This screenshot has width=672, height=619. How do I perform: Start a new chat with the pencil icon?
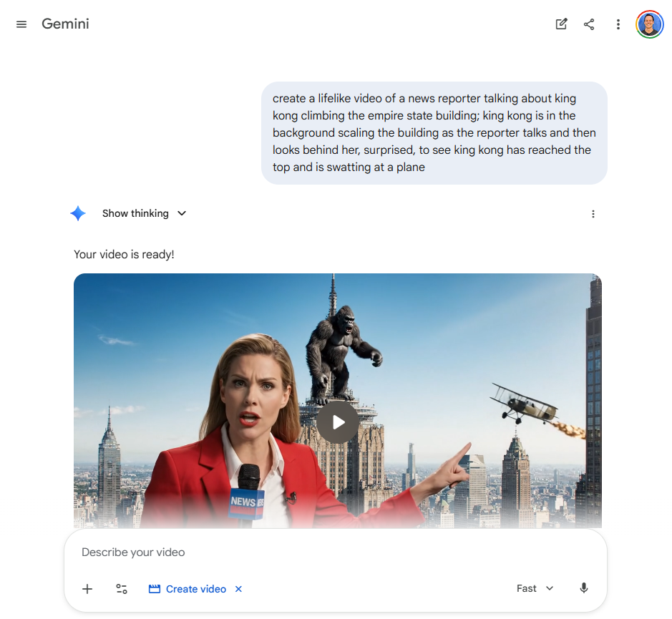(x=561, y=24)
